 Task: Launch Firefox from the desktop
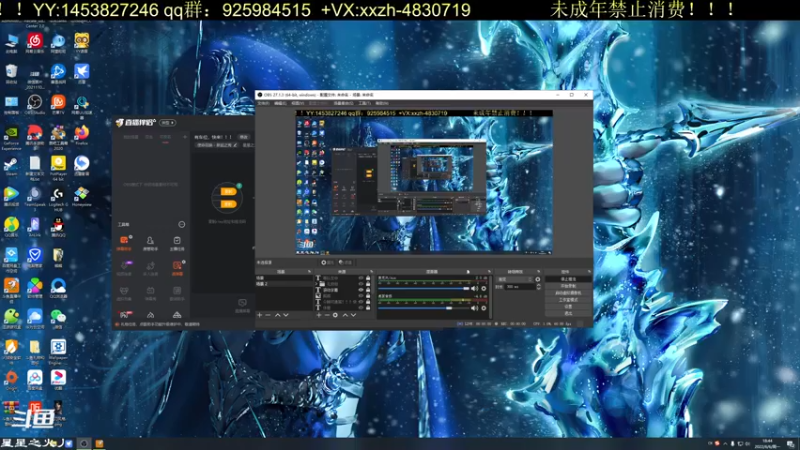coord(82,134)
